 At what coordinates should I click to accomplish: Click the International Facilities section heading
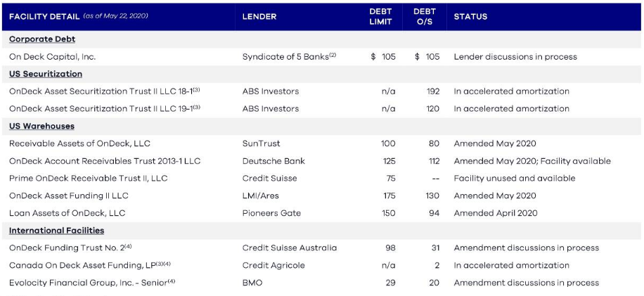[56, 231]
